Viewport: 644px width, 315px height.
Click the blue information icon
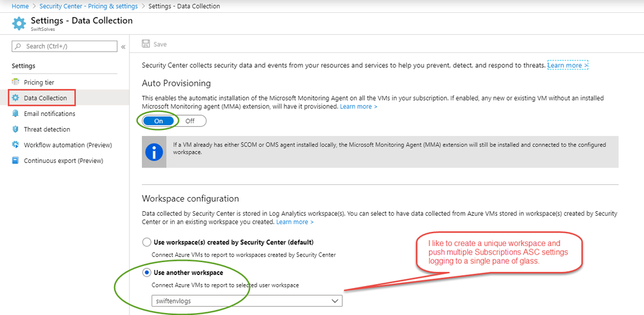point(154,152)
